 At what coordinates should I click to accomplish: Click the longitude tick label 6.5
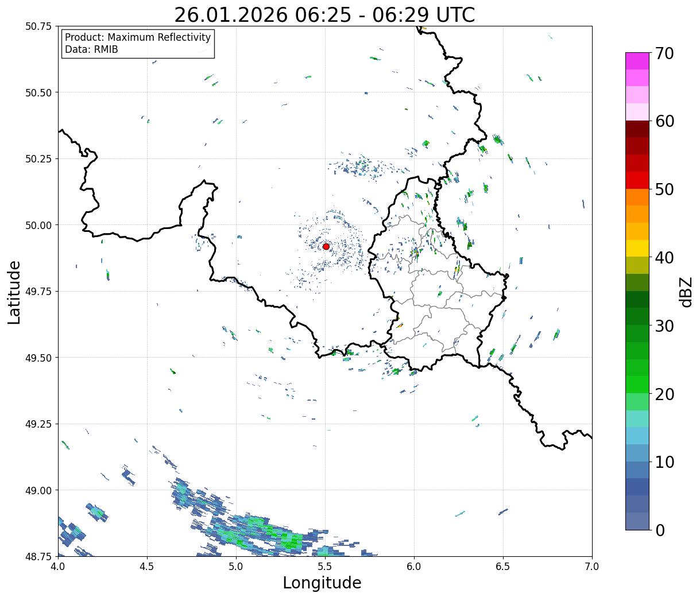[x=503, y=566]
